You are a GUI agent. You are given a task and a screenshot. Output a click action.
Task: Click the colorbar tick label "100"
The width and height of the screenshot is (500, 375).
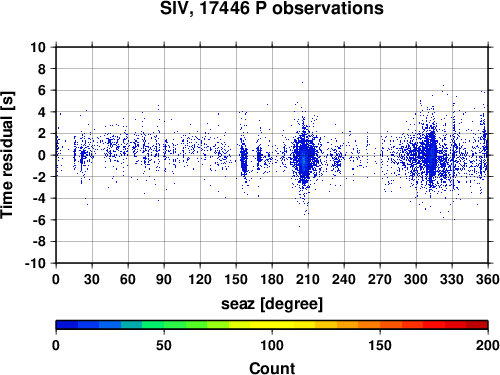click(x=272, y=345)
